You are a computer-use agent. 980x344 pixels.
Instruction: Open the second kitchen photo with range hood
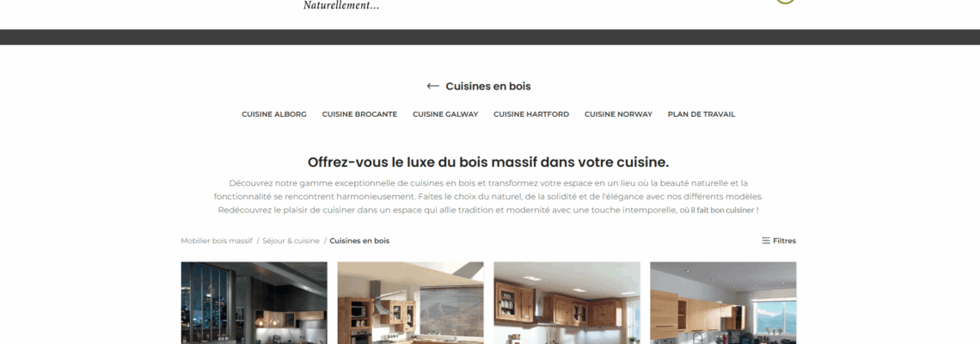410,303
